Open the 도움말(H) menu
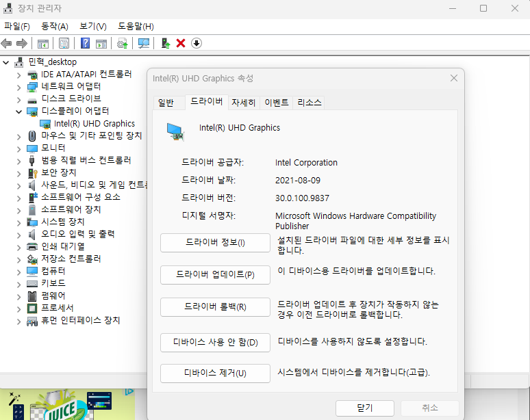 tap(136, 26)
